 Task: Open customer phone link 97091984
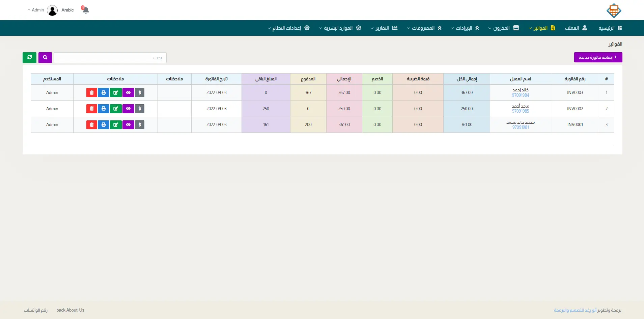coord(520,95)
